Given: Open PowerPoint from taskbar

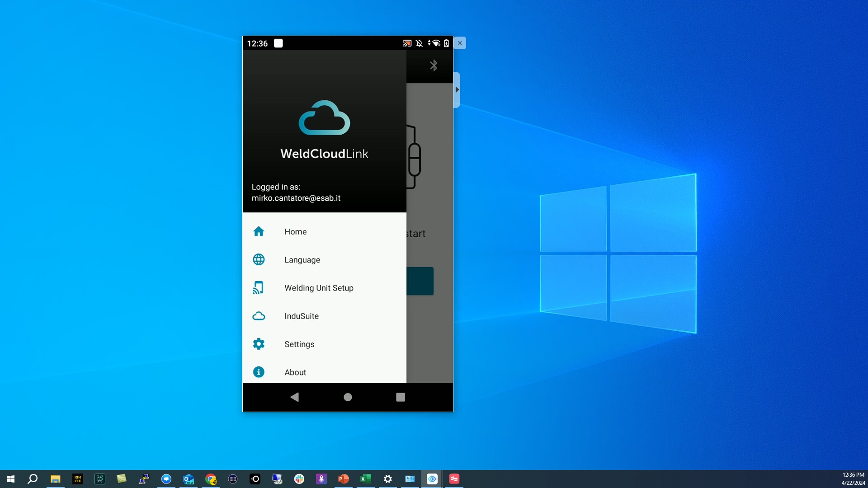Looking at the screenshot, I should [344, 479].
